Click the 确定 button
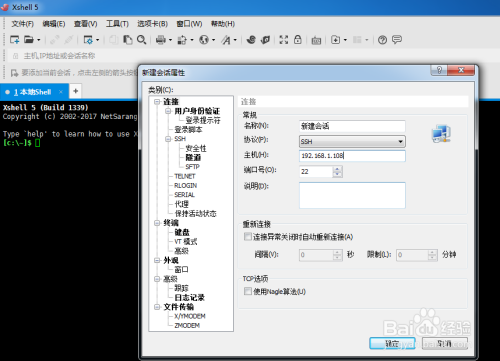The width and height of the screenshot is (500, 361). (392, 343)
